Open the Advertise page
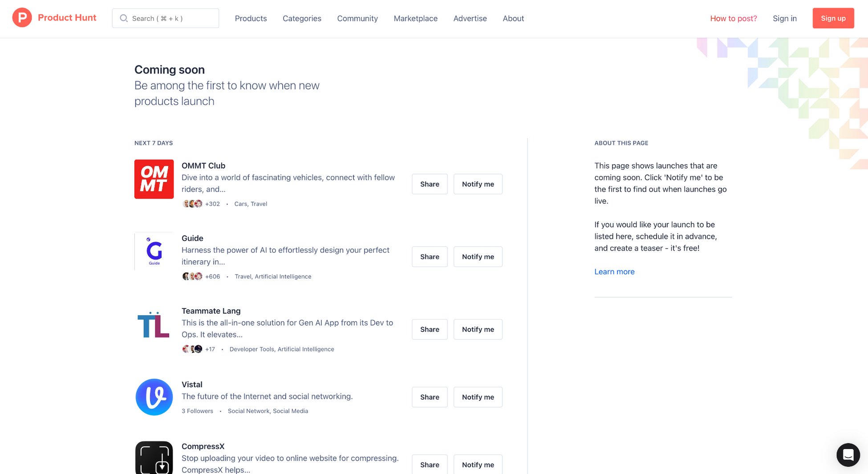The image size is (868, 474). (x=470, y=18)
